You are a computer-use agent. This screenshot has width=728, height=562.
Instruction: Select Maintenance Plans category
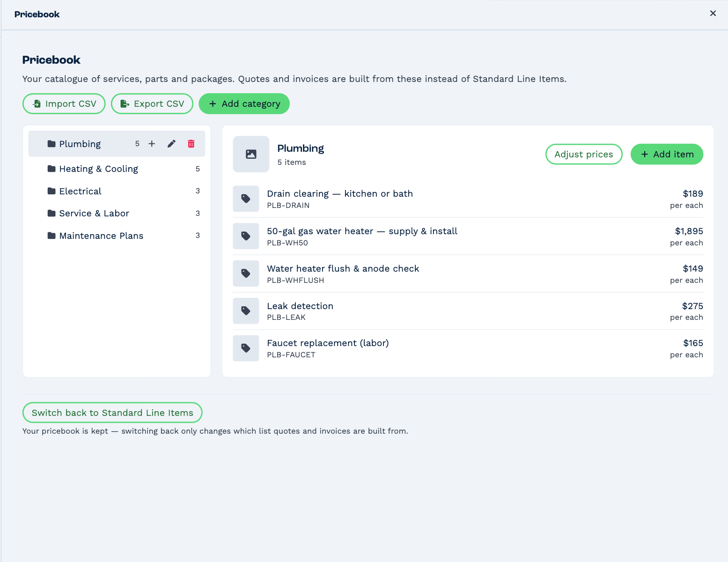117,236
